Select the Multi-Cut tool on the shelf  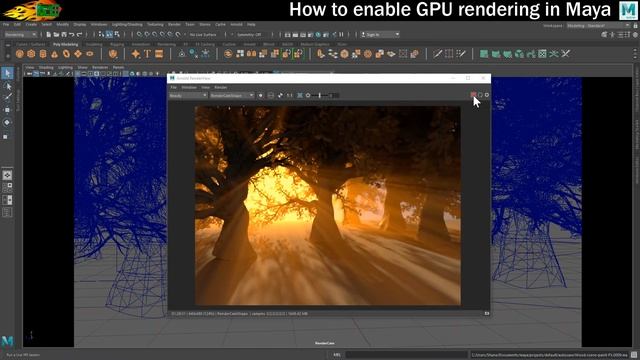(438, 54)
